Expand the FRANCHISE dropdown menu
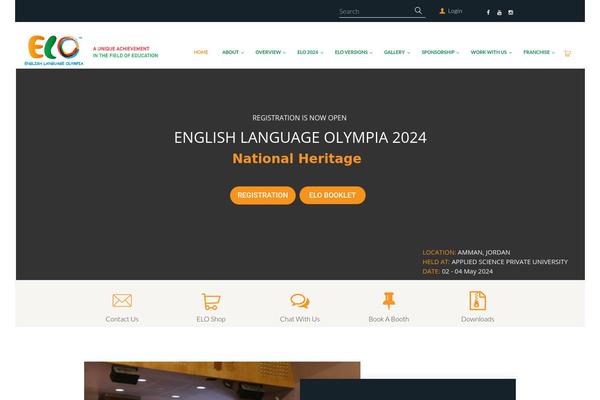 tap(539, 52)
